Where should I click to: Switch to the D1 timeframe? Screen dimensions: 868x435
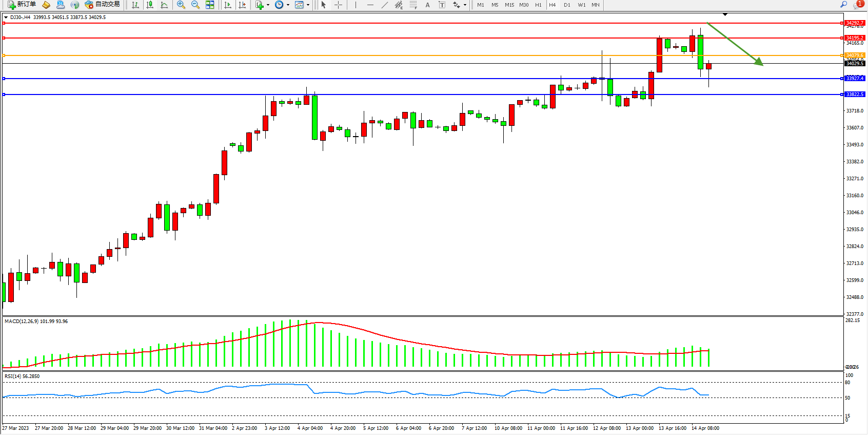567,5
